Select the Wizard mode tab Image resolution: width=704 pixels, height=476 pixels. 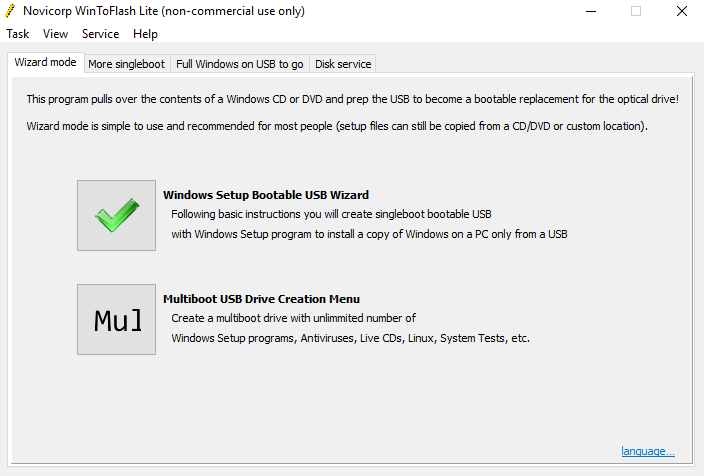[45, 62]
